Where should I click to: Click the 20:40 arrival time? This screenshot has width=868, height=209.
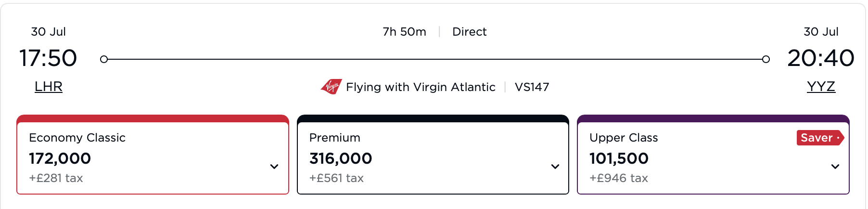821,58
